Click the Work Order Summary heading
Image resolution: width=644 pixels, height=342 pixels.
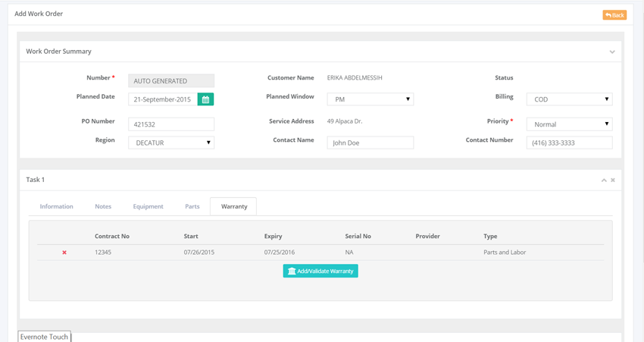tap(59, 52)
